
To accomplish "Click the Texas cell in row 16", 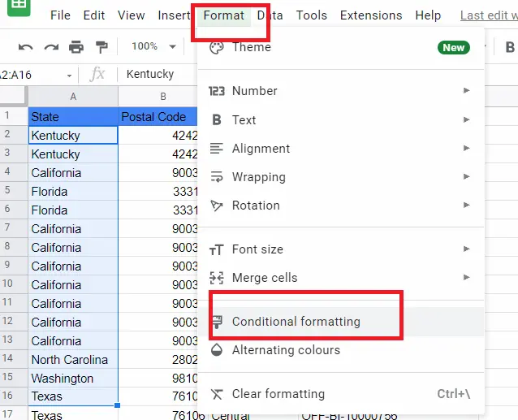I will coord(73,396).
